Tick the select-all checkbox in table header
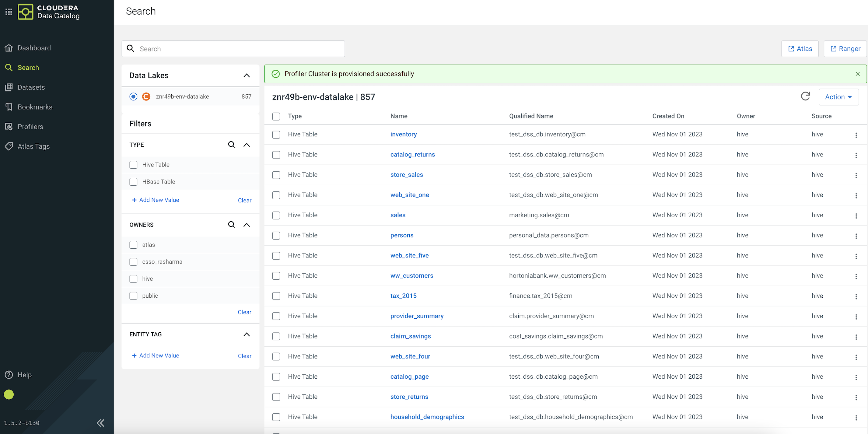 pos(276,116)
